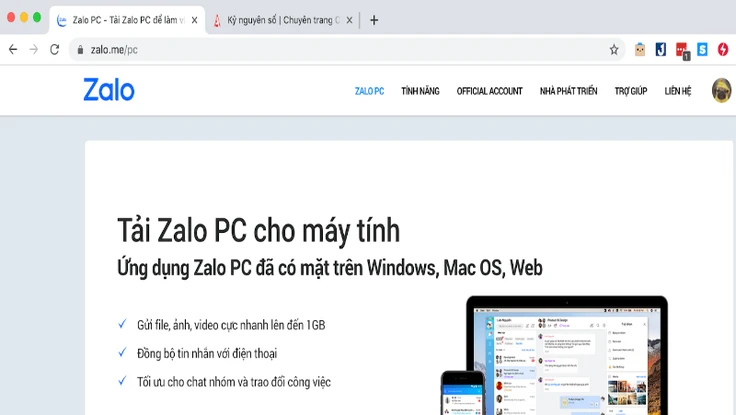Image resolution: width=736 pixels, height=415 pixels.
Task: Reload the Zalo page
Action: pos(54,49)
